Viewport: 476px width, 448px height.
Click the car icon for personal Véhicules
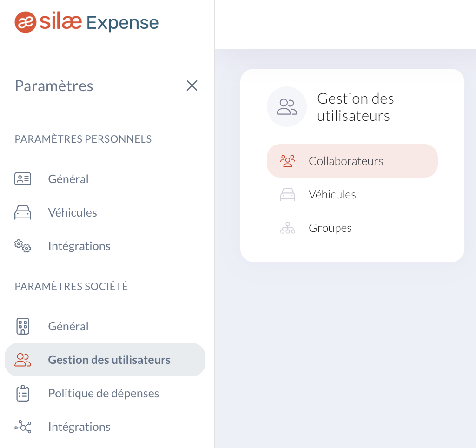pyautogui.click(x=23, y=212)
